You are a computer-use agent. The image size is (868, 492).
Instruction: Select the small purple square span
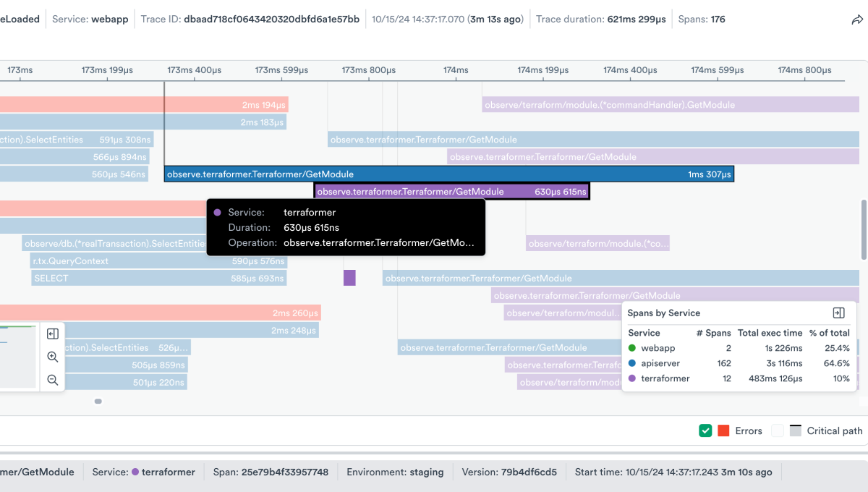[x=349, y=278]
